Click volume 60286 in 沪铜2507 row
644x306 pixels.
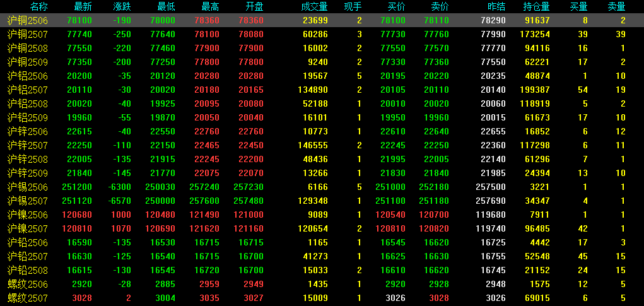pyautogui.click(x=315, y=35)
